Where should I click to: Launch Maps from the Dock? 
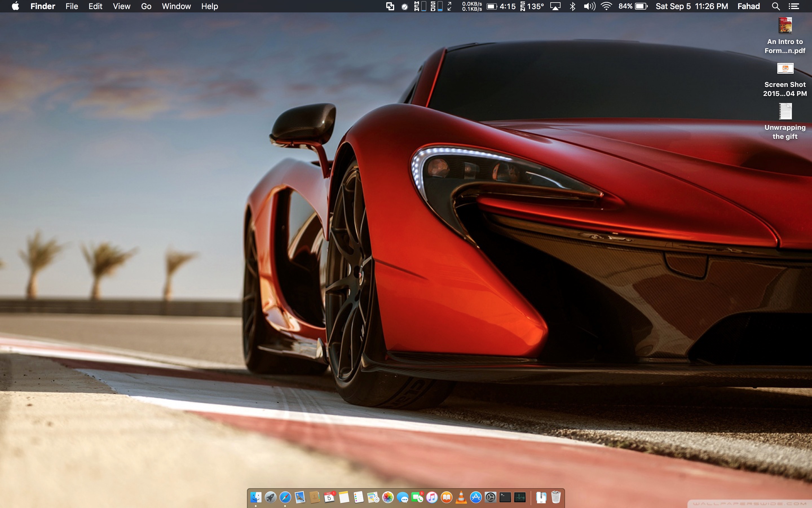coord(373,497)
